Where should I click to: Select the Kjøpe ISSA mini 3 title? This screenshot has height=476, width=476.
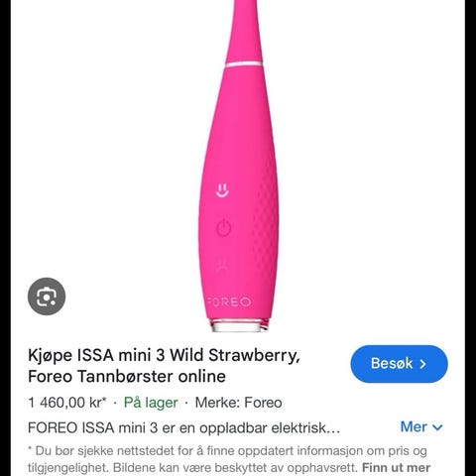click(164, 366)
